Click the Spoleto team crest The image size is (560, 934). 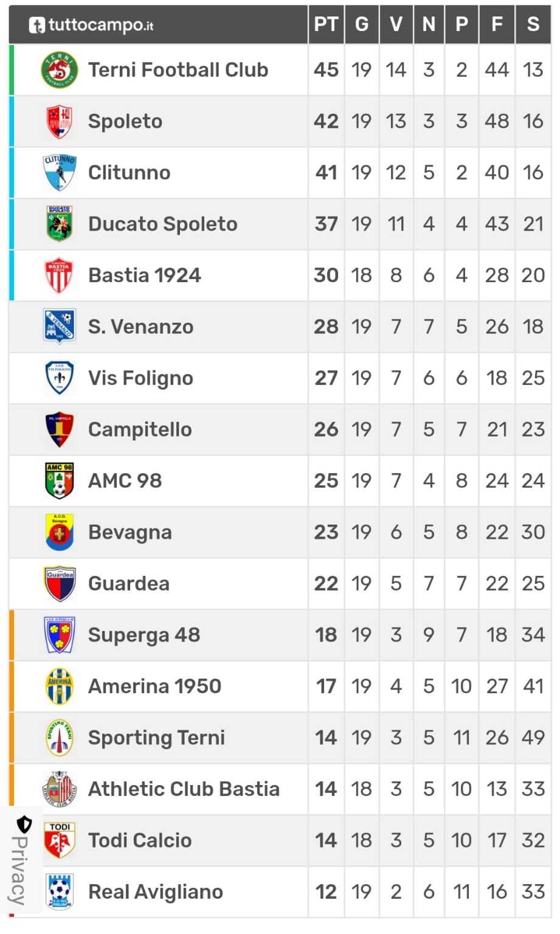point(59,121)
